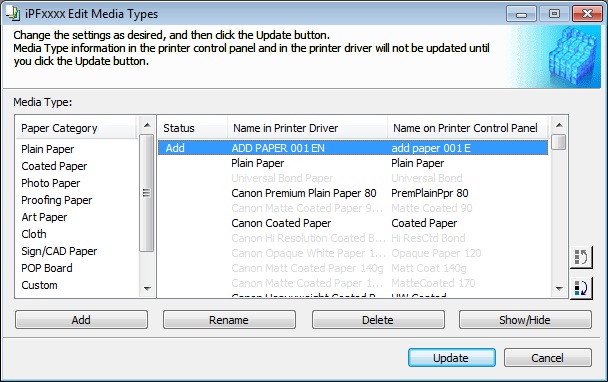Click the Rename button
The image size is (608, 382).
[229, 320]
